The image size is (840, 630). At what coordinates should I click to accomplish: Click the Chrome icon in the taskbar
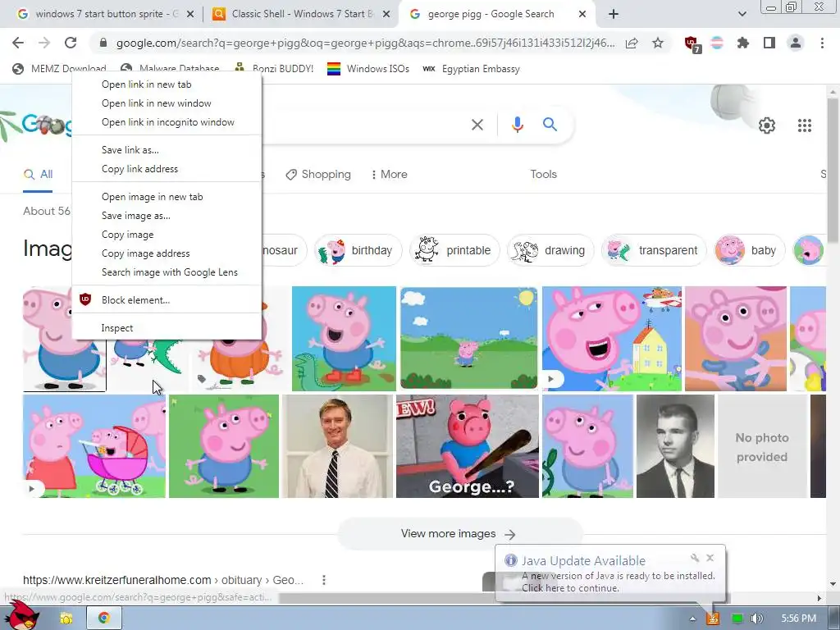pyautogui.click(x=104, y=619)
